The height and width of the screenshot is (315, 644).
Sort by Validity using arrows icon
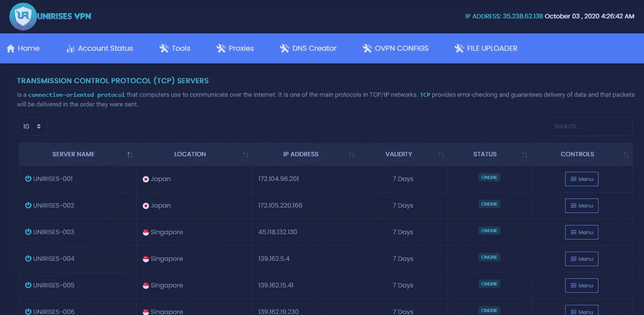click(x=441, y=155)
